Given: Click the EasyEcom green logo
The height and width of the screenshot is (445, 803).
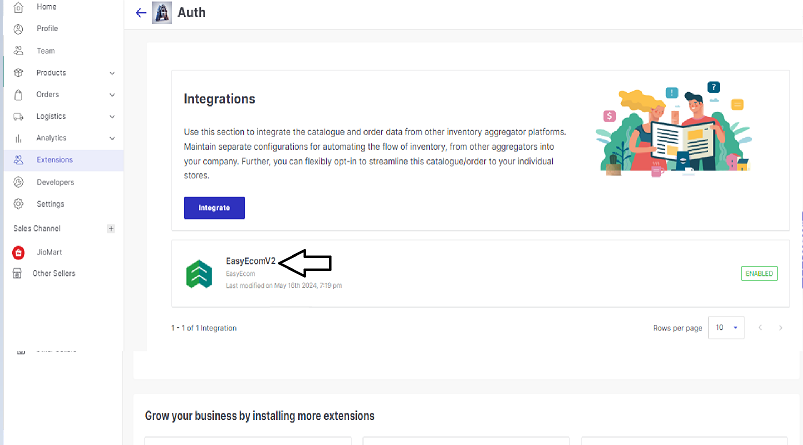Looking at the screenshot, I should 199,274.
